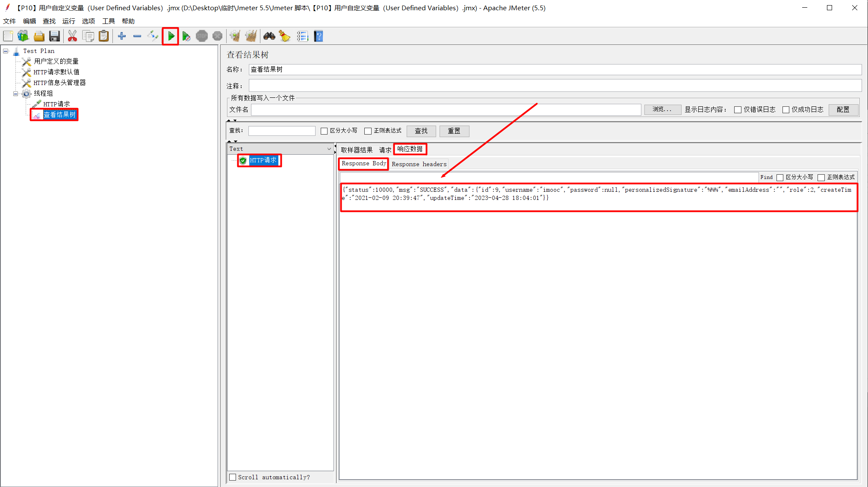Select 用户定义的变量 tree item
Screen dimensions: 868x487
[56, 62]
